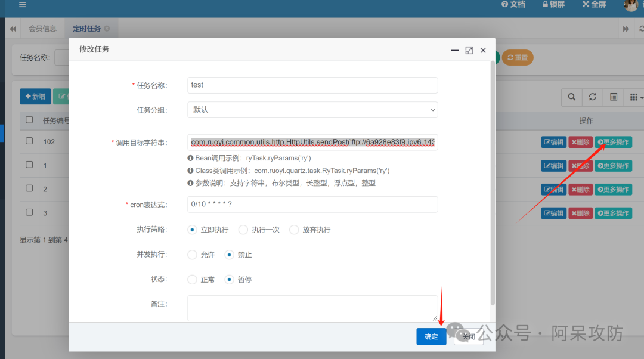Viewport: 644px width, 359px height.
Task: Open the columns grid dropdown
Action: click(636, 97)
